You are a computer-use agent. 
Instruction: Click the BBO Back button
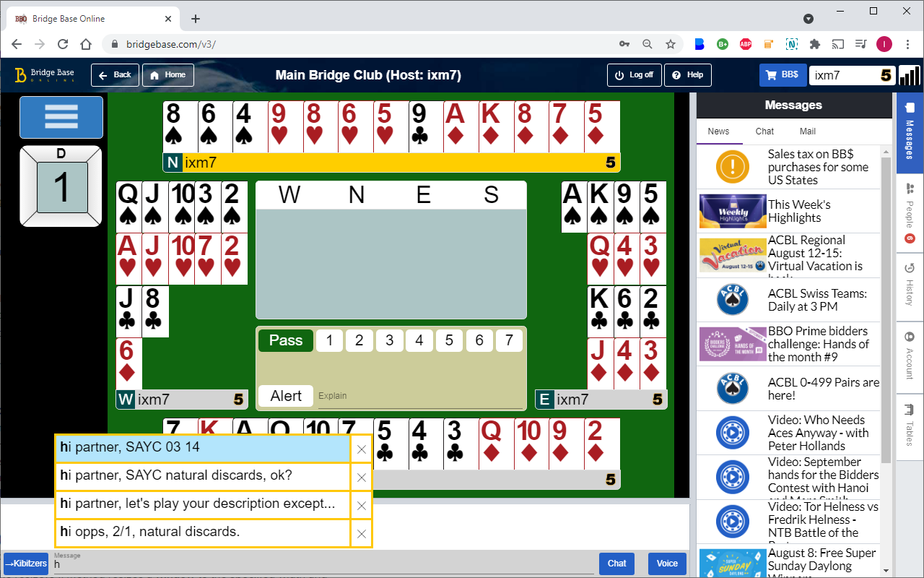pos(115,75)
